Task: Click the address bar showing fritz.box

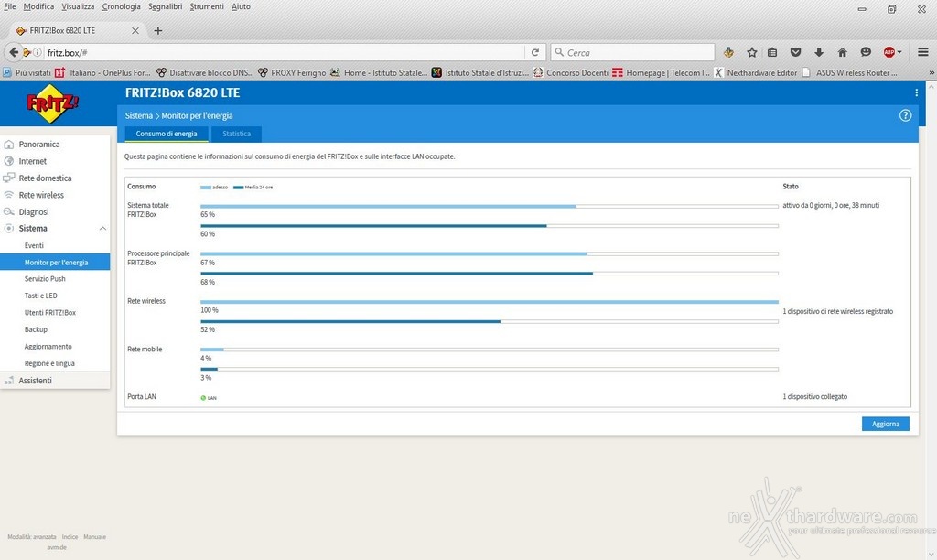Action: (x=284, y=52)
